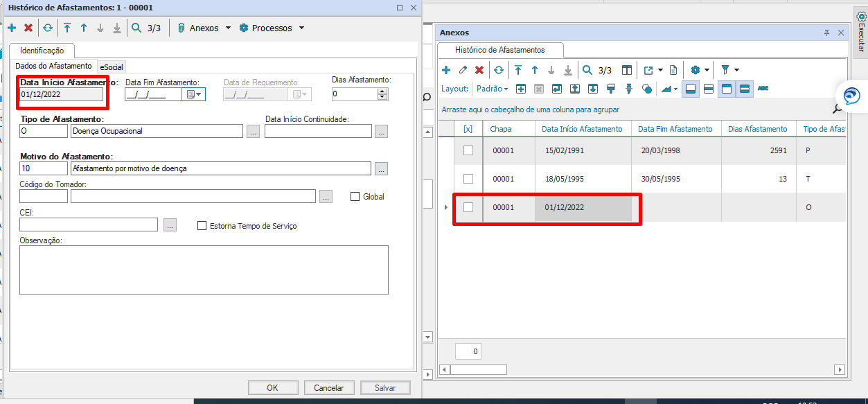Viewport: 868px width, 404px height.
Task: Open Código do Tomador lookup button
Action: (326, 196)
